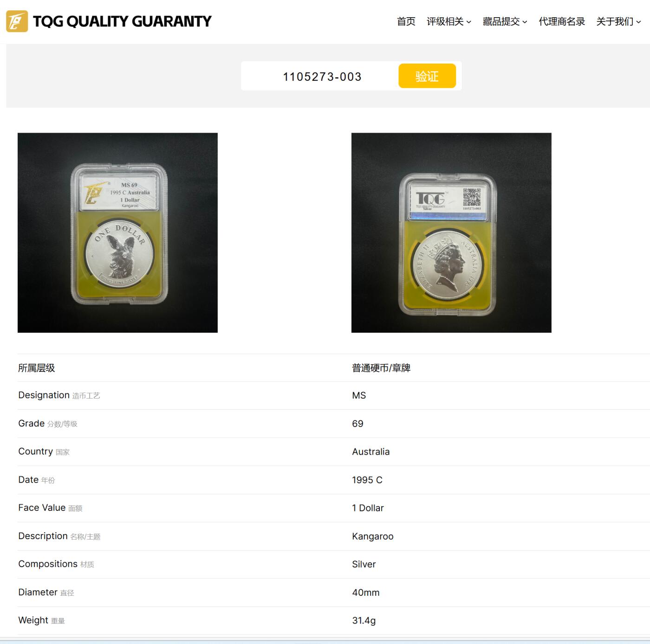Expand the 评级相关 dropdown menu

[449, 21]
